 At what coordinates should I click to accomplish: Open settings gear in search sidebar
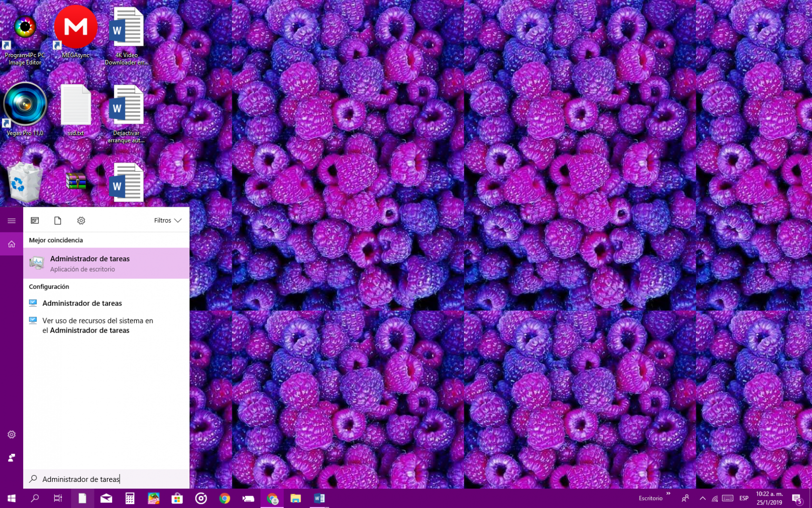[11, 434]
